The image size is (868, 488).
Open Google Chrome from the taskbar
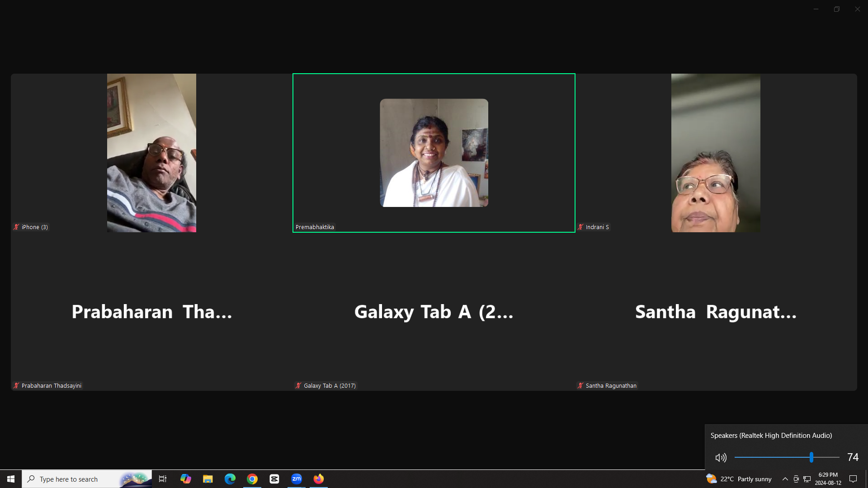pos(252,479)
